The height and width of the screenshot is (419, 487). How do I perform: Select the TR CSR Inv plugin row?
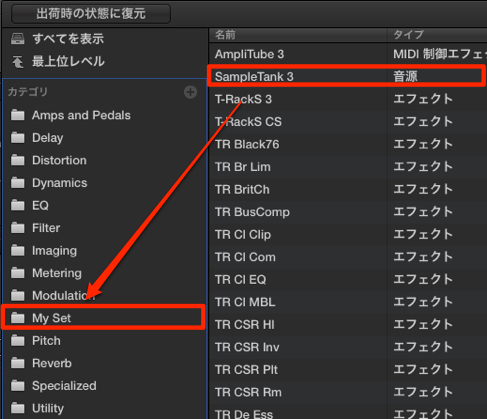pyautogui.click(x=348, y=347)
